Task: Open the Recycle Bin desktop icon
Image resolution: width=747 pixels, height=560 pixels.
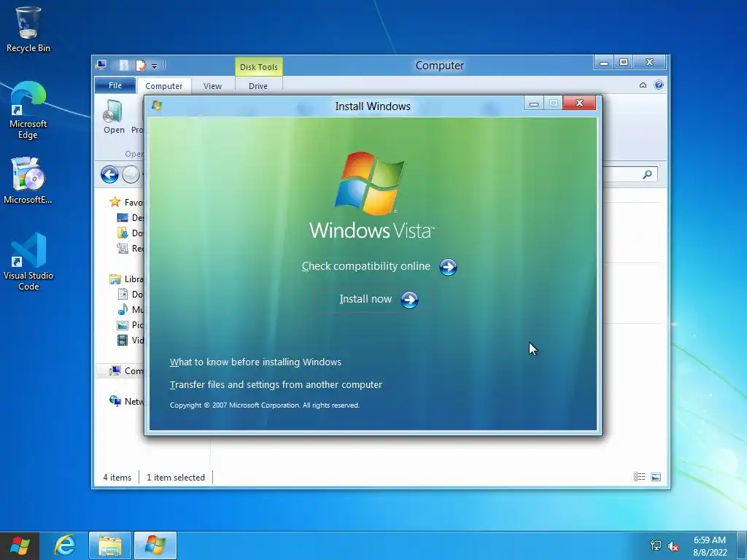Action: [x=28, y=29]
